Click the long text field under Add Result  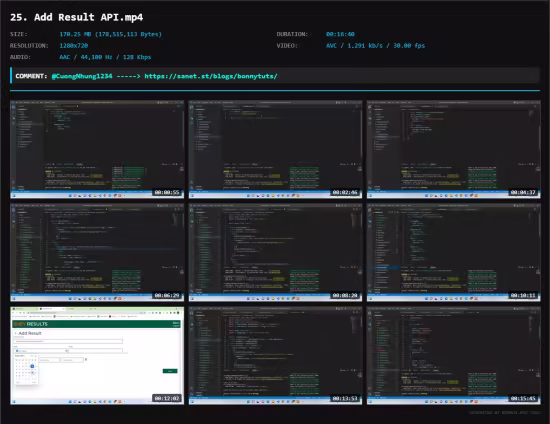pyautogui.click(x=68, y=341)
